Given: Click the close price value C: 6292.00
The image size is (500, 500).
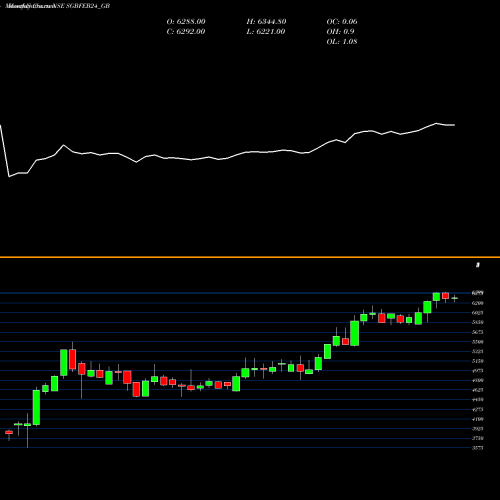Looking at the screenshot, I should click(x=186, y=32).
